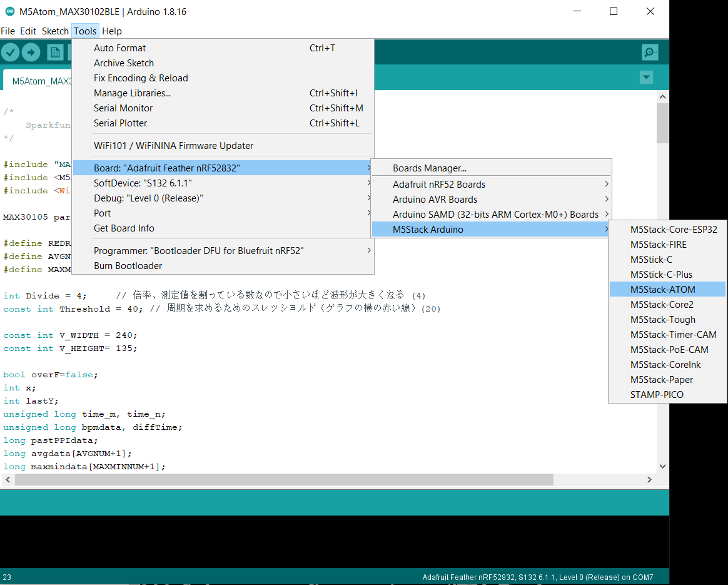
Task: Open the Serial Monitor magnifier icon
Action: (650, 53)
